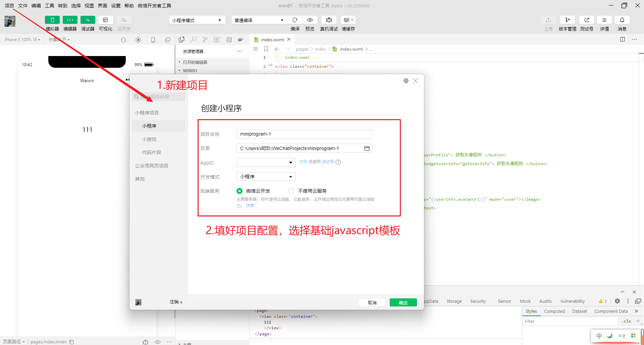644x345 pixels.
Task: Close the 创建小程序 dialog
Action: pyautogui.click(x=416, y=81)
